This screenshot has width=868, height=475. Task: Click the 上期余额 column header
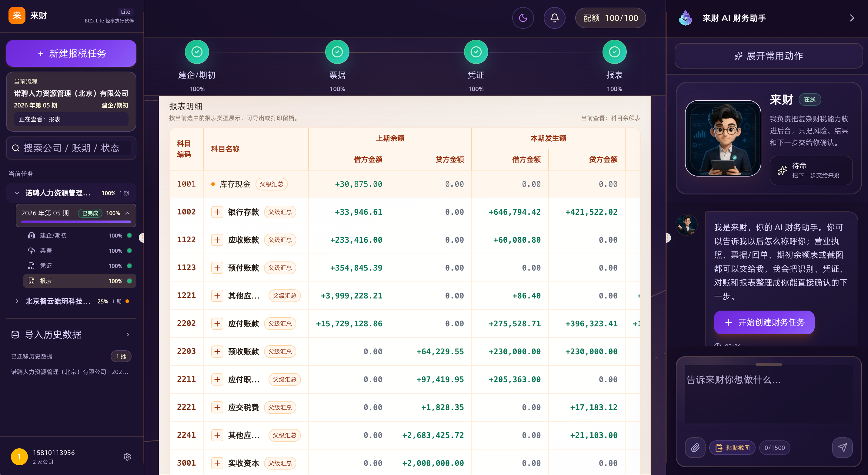tap(390, 138)
